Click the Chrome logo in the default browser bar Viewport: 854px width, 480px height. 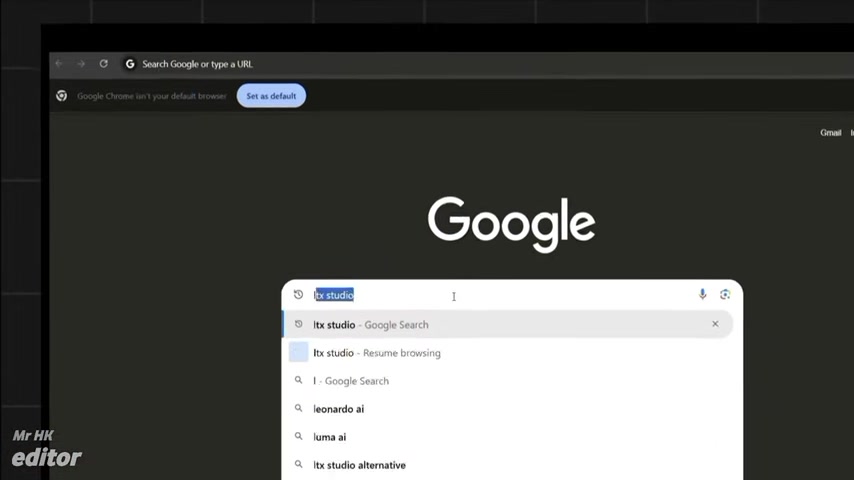pos(62,96)
